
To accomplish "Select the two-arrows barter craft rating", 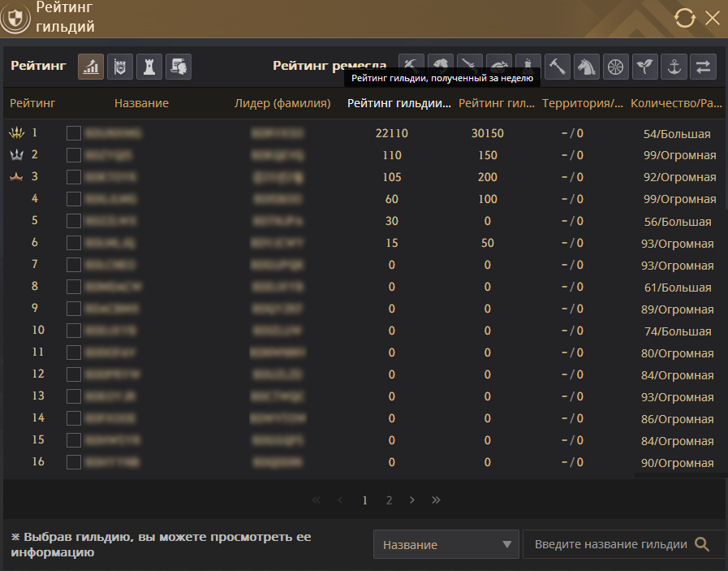I will pyautogui.click(x=704, y=67).
